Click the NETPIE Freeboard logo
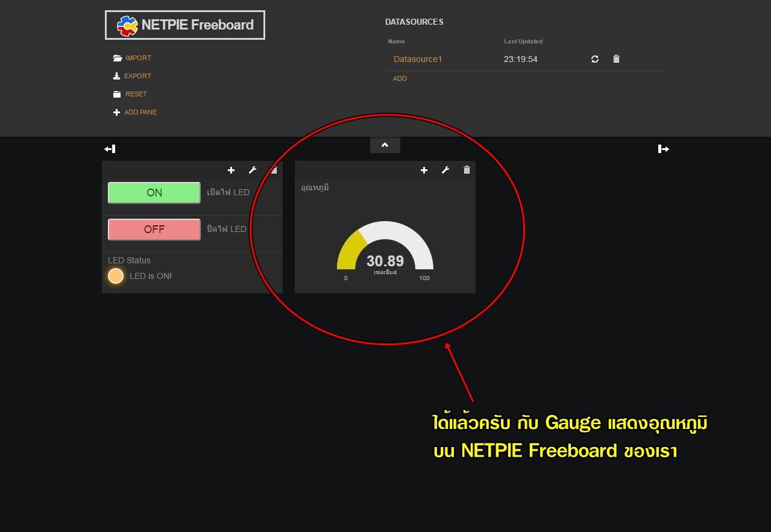The image size is (771, 532). pos(185,25)
